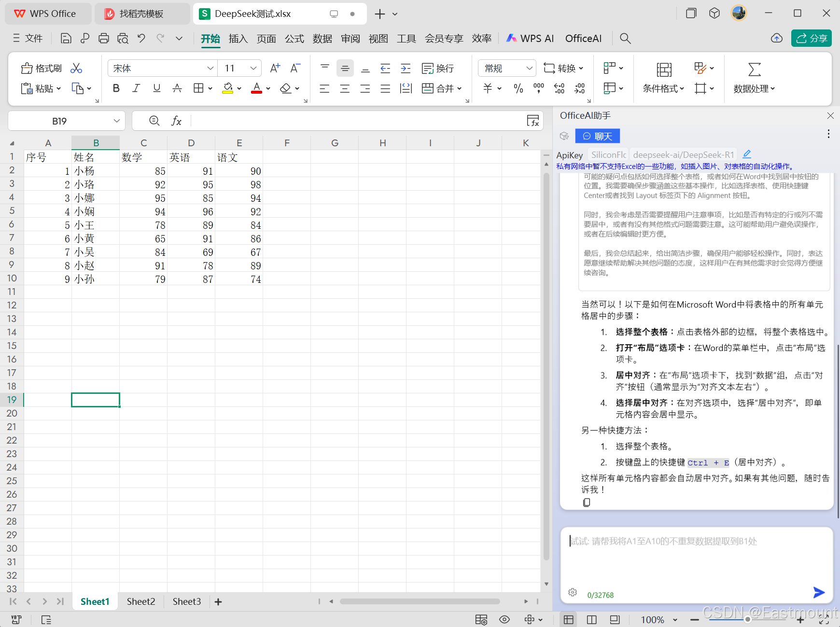Viewport: 840px width, 627px height.
Task: Open the Data (数据) ribbon tab
Action: [x=322, y=38]
